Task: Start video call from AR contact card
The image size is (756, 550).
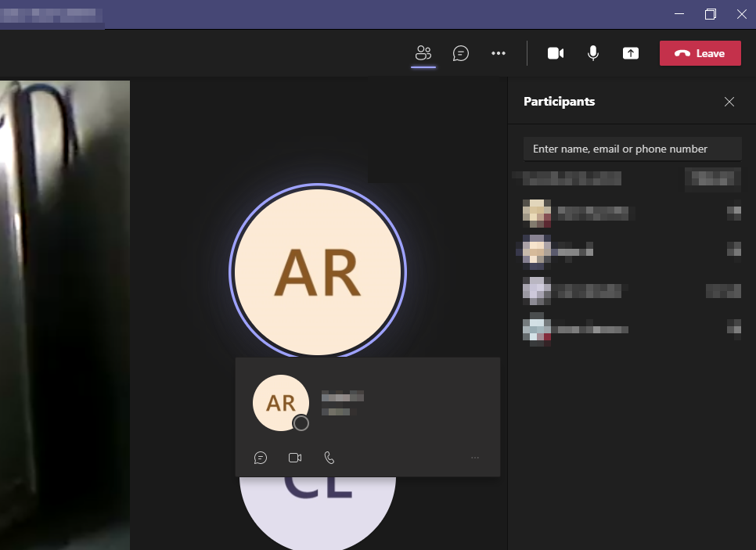Action: pos(295,458)
